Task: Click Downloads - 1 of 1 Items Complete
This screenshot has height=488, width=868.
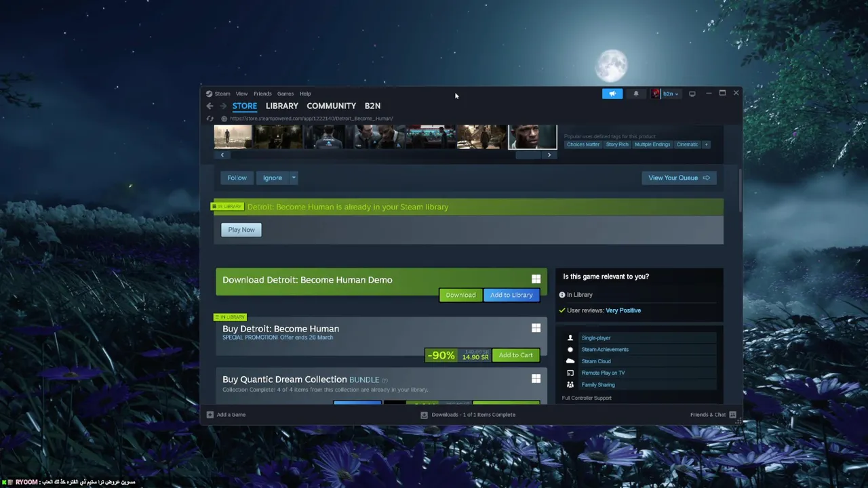Action: [473, 415]
